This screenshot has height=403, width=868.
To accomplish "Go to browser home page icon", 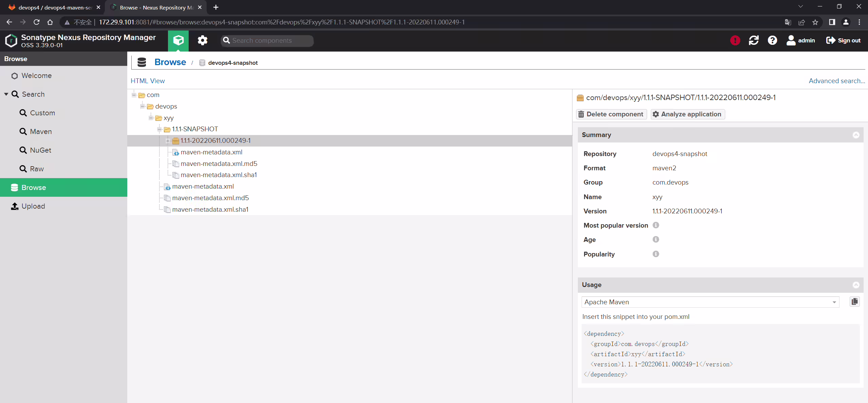I will coord(50,22).
